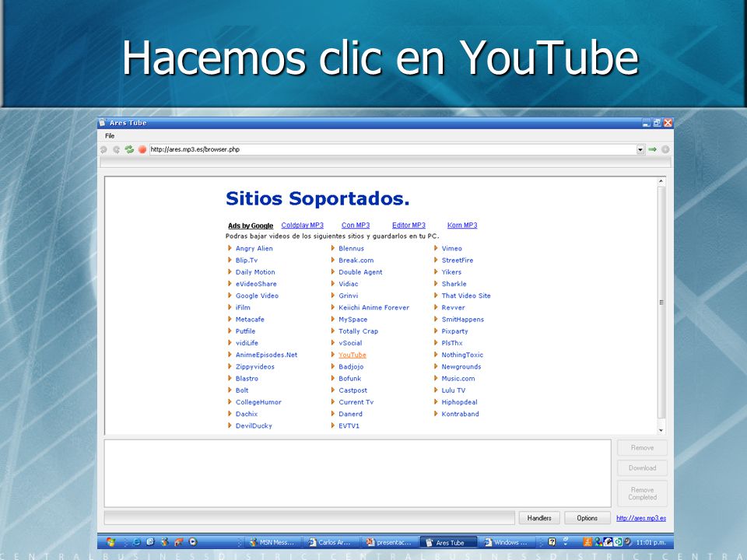This screenshot has height=560, width=747.
Task: Click the orange arrow bullet beside Angry Alien
Action: (x=230, y=248)
